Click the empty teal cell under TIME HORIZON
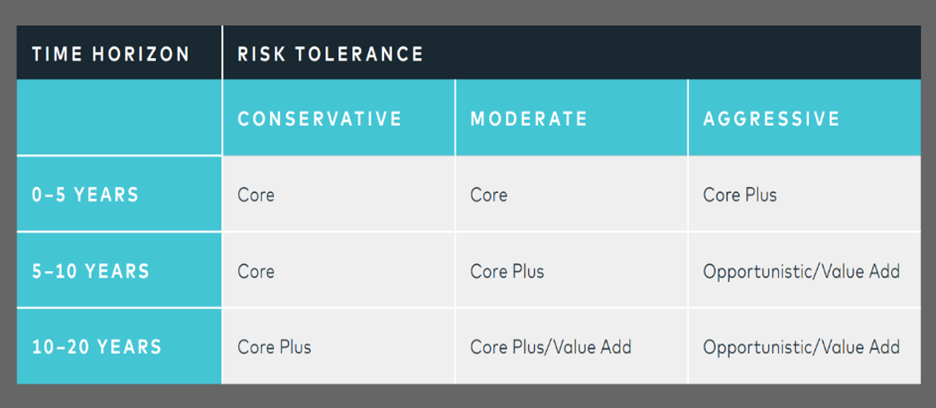 point(119,118)
